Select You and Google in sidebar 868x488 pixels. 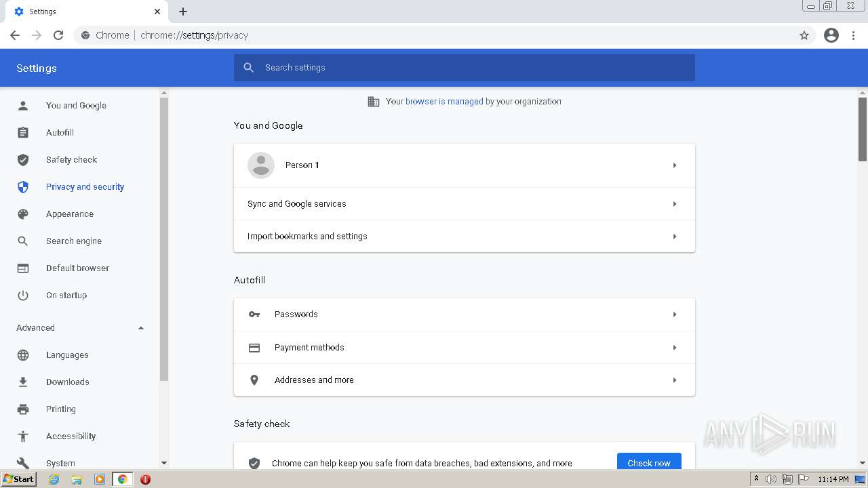click(x=76, y=106)
